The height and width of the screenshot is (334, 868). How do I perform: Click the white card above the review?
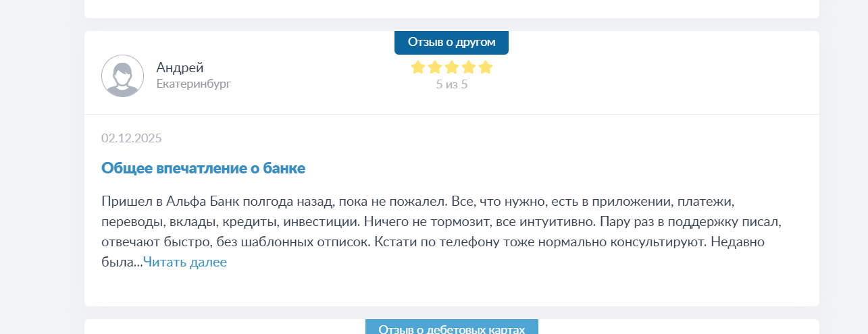coord(451,9)
